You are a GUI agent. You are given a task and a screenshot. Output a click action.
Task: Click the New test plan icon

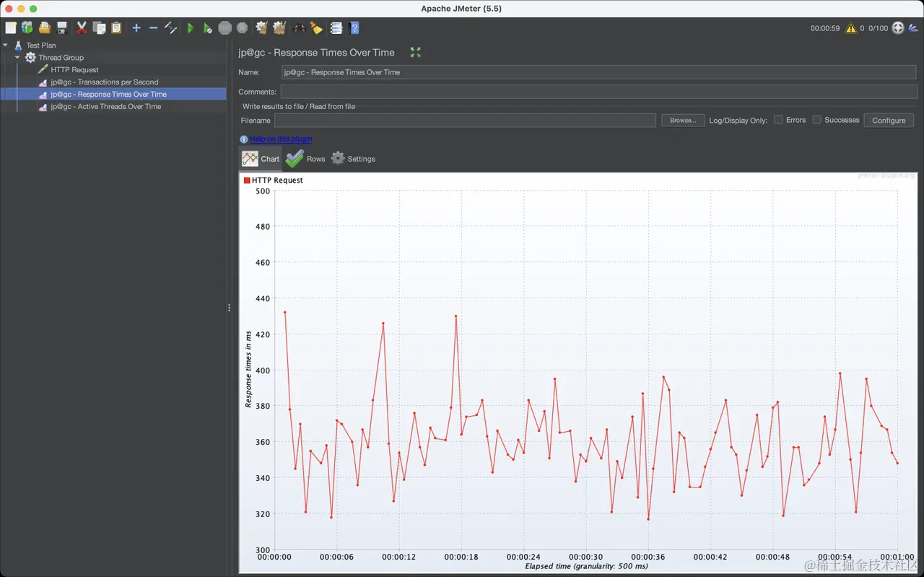click(x=11, y=28)
